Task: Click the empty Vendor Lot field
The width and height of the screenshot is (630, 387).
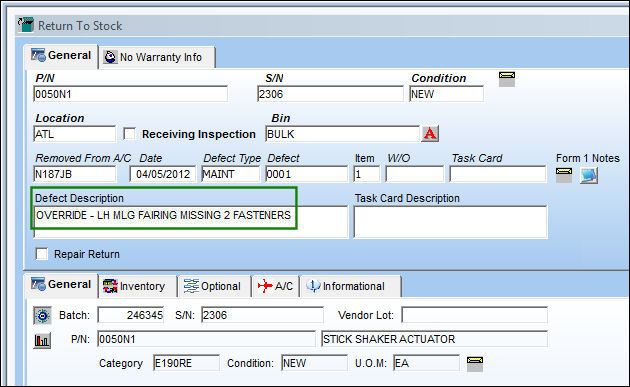Action: (x=475, y=315)
